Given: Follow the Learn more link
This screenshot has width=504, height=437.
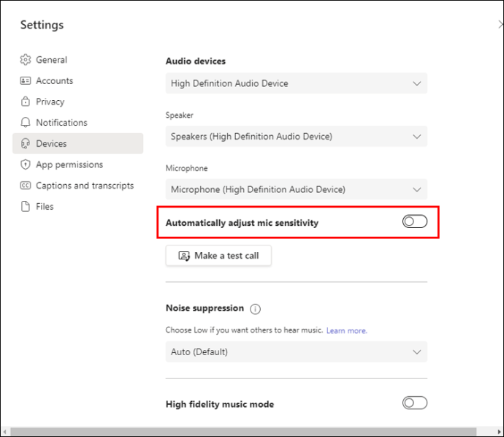Looking at the screenshot, I should click(346, 330).
